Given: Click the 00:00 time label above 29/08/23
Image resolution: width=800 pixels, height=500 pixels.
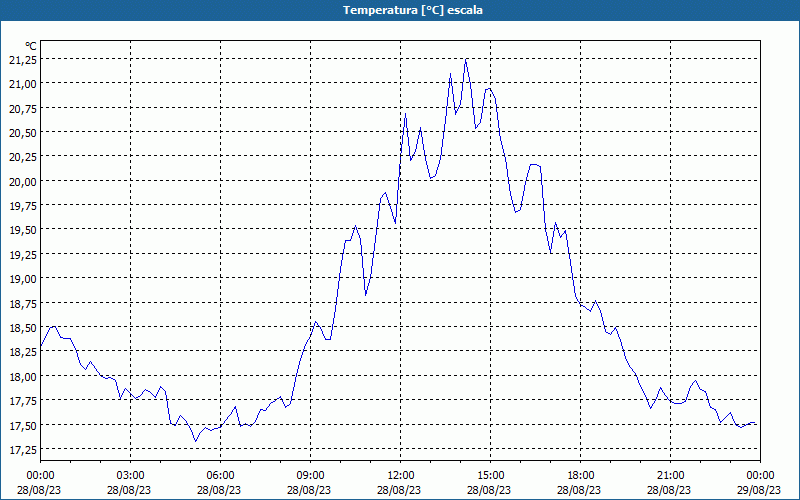Looking at the screenshot, I should click(x=760, y=476).
